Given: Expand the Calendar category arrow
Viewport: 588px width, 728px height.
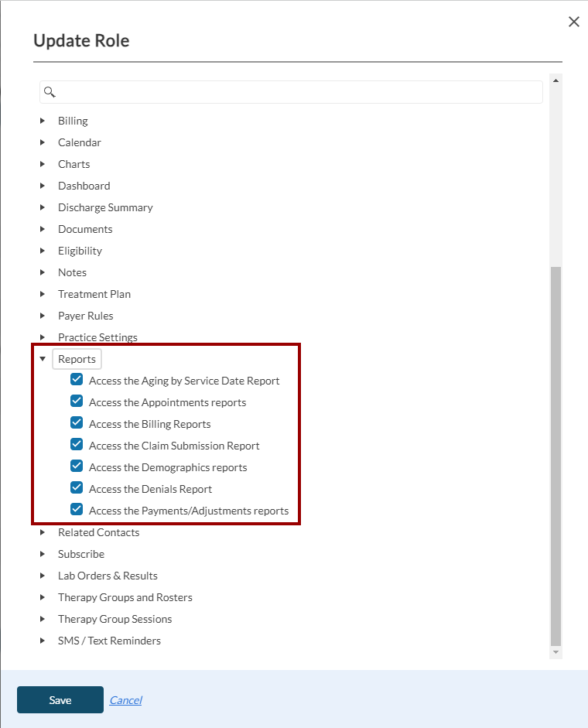Looking at the screenshot, I should (43, 142).
